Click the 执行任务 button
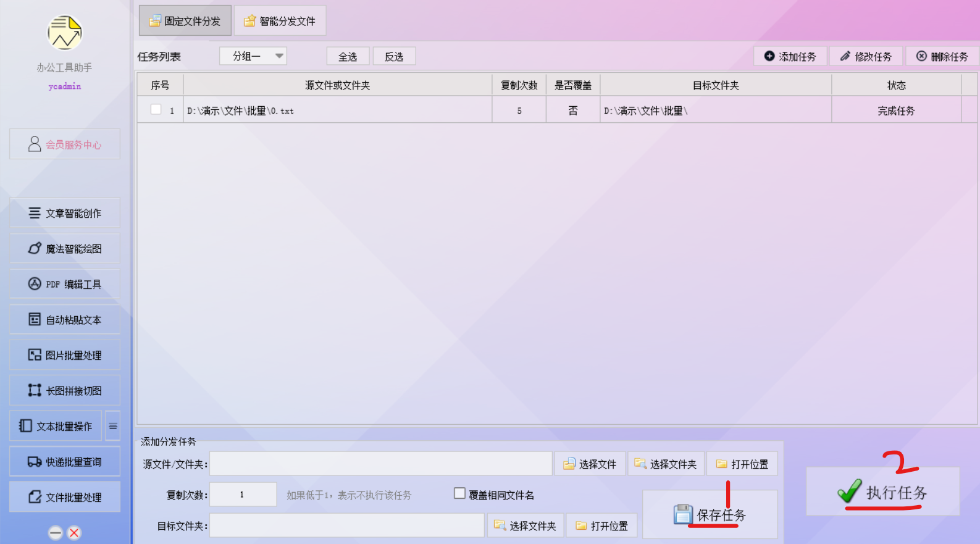Screen dimensions: 980x544 (x=883, y=492)
